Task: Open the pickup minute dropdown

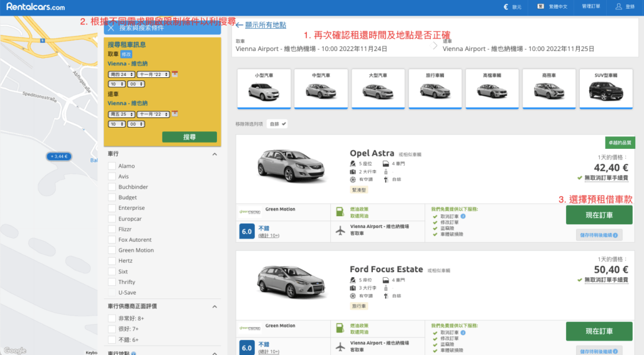Action: (136, 84)
